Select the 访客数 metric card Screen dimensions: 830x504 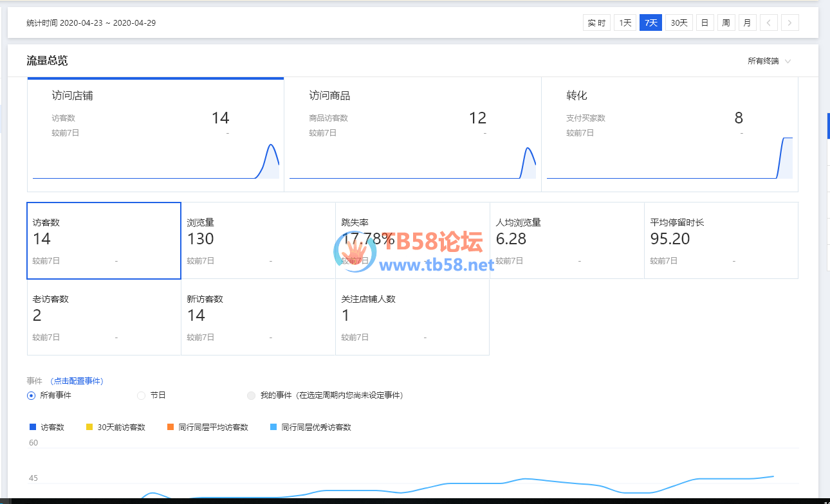click(104, 240)
